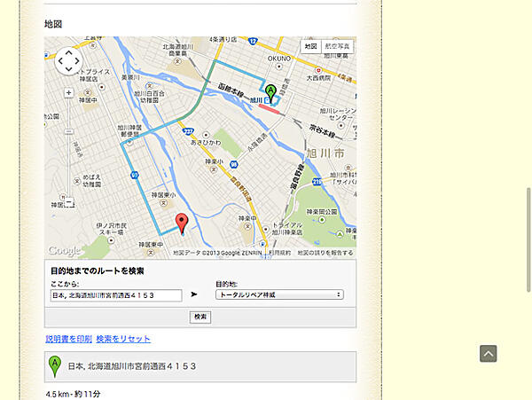
Task: Click the route 219 shield on the map
Action: [x=317, y=182]
